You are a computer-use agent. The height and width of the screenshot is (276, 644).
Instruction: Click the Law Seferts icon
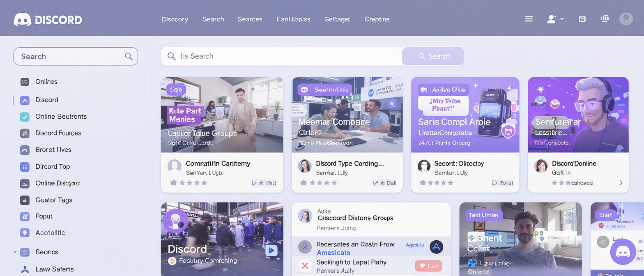pos(25,269)
